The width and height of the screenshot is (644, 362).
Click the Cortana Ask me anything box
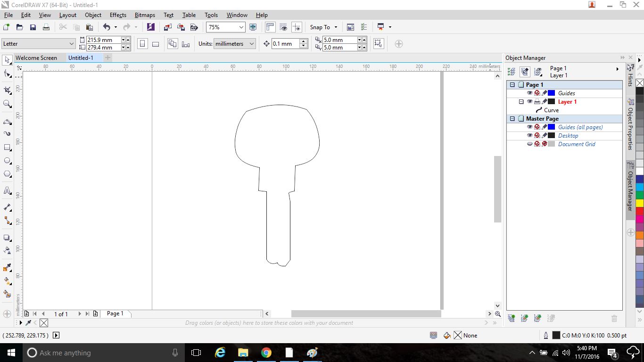coord(103,353)
